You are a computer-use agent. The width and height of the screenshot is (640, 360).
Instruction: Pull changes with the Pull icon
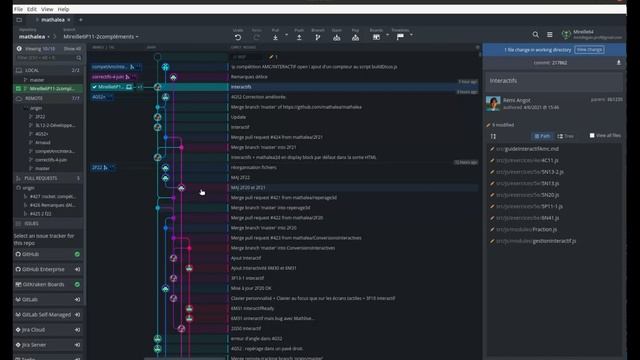(x=276, y=37)
